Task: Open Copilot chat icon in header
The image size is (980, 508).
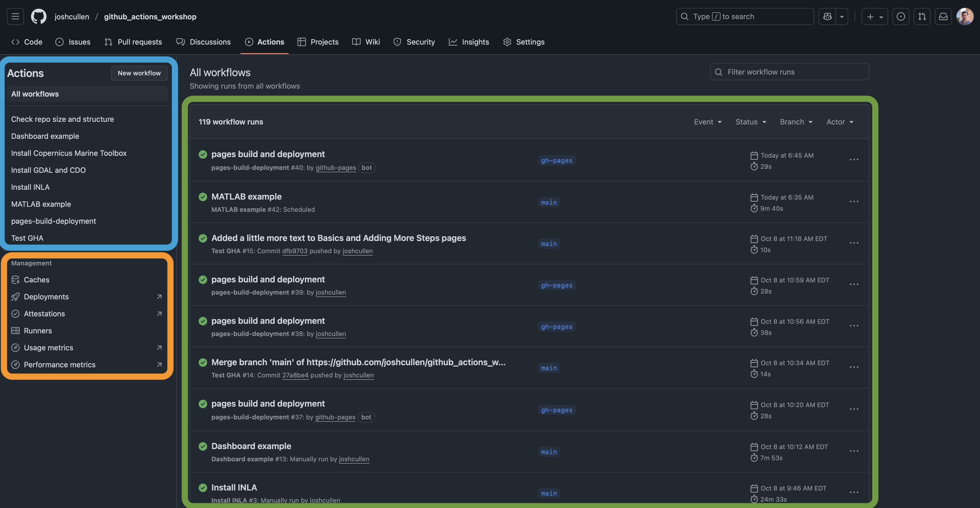Action: tap(827, 16)
